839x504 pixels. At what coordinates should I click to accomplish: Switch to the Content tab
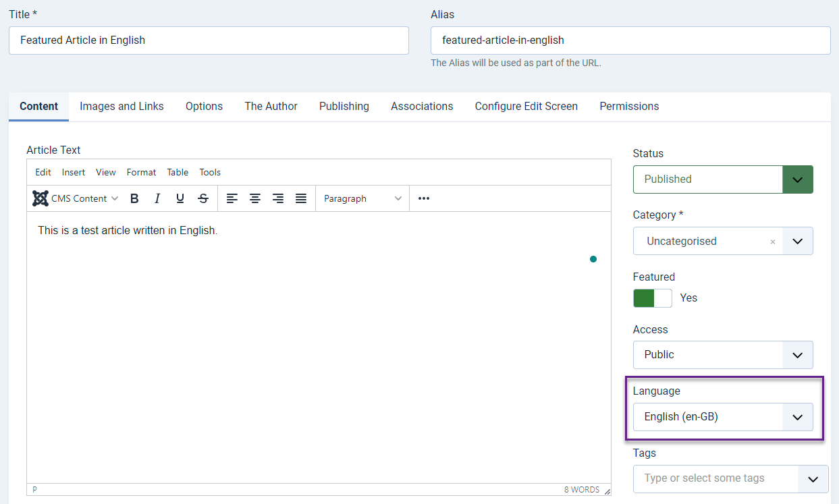click(x=39, y=107)
